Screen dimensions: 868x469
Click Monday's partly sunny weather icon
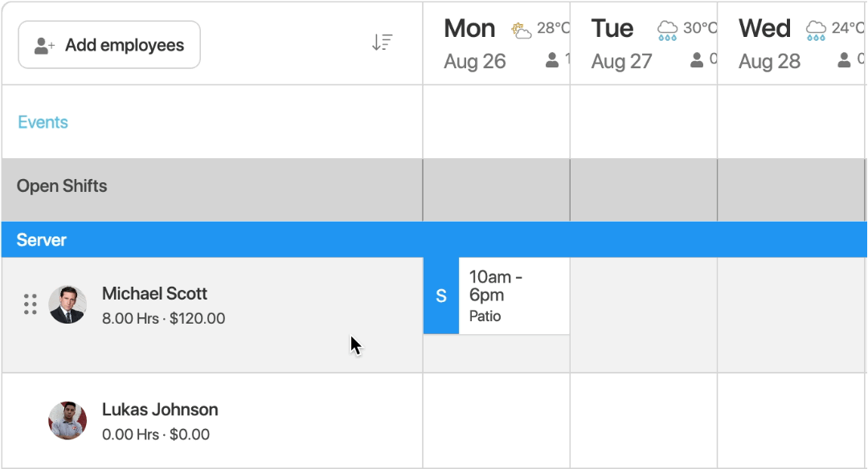point(519,29)
